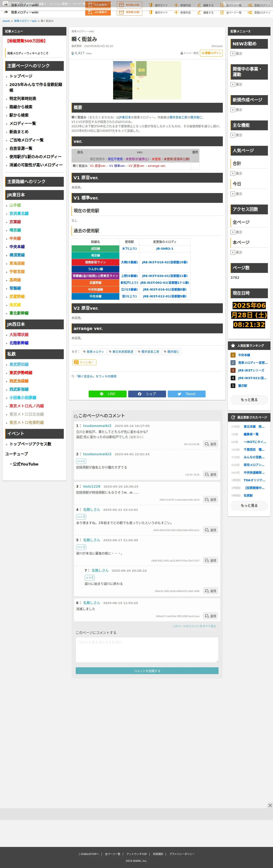The height and width of the screenshot is (868, 273).
Task: Close the bottom ad banner with X
Action: (270, 805)
